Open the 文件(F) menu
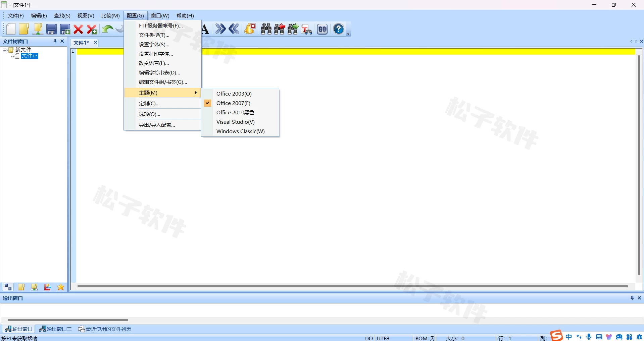The height and width of the screenshot is (341, 644). coord(16,15)
